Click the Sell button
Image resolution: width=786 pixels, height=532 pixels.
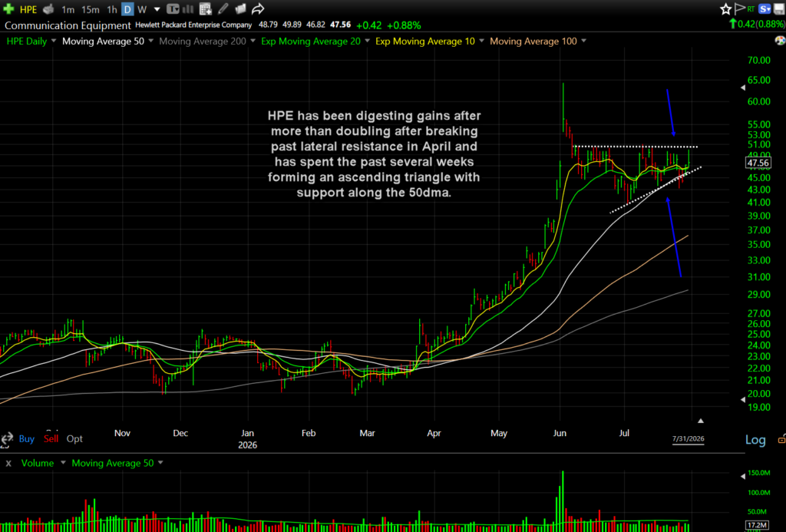51,439
